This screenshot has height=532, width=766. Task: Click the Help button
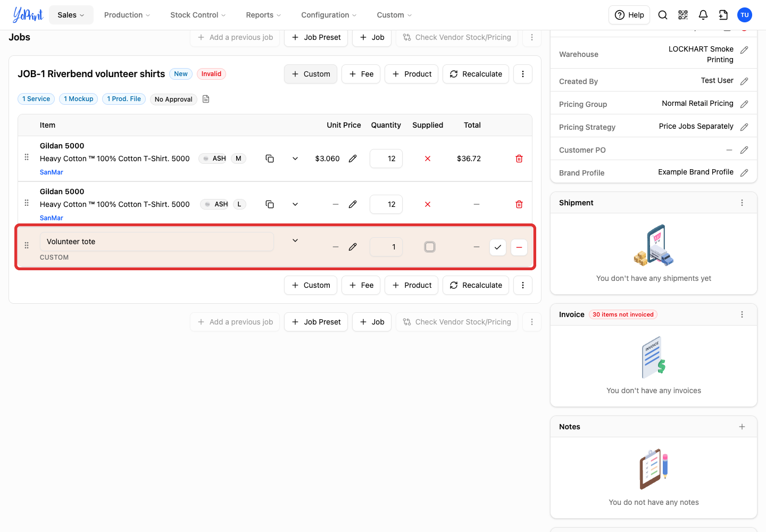pos(629,15)
